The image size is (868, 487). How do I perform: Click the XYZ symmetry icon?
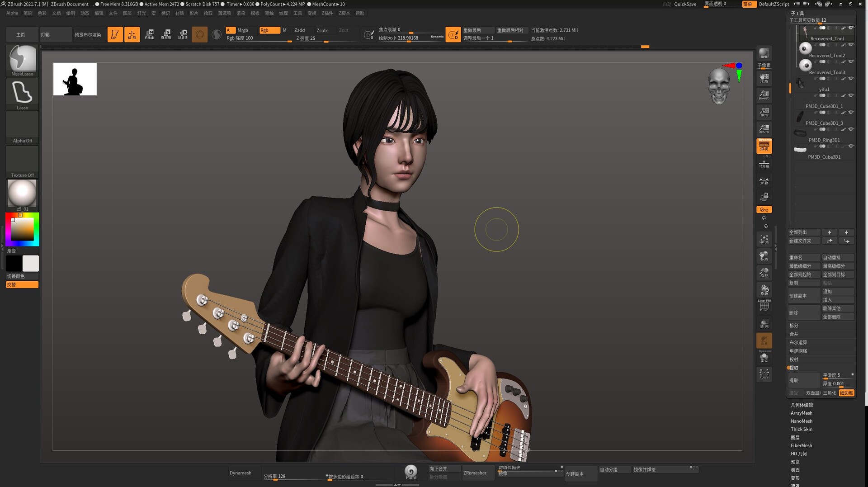coord(764,209)
